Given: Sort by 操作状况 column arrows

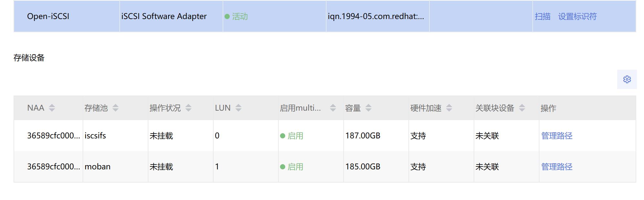Looking at the screenshot, I should pyautogui.click(x=188, y=108).
